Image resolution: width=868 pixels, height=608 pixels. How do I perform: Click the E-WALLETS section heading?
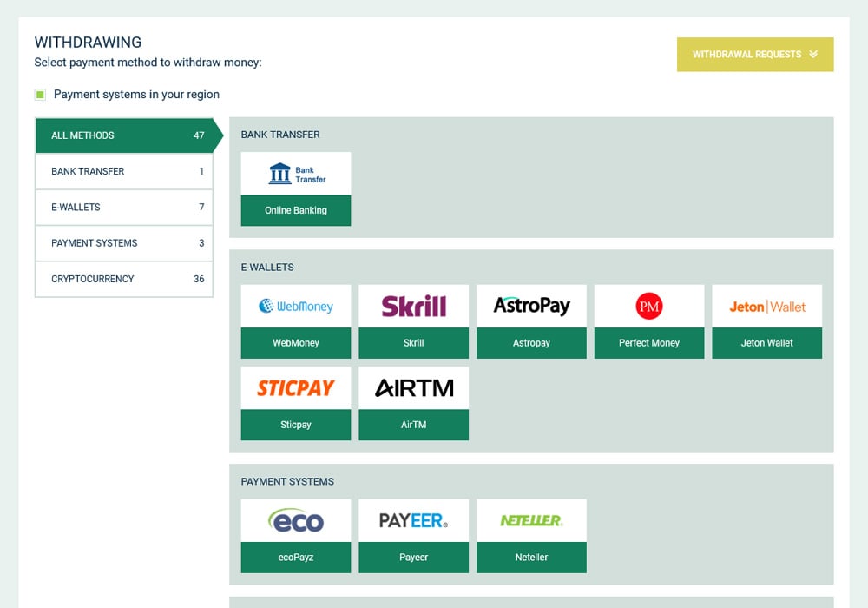tap(267, 267)
